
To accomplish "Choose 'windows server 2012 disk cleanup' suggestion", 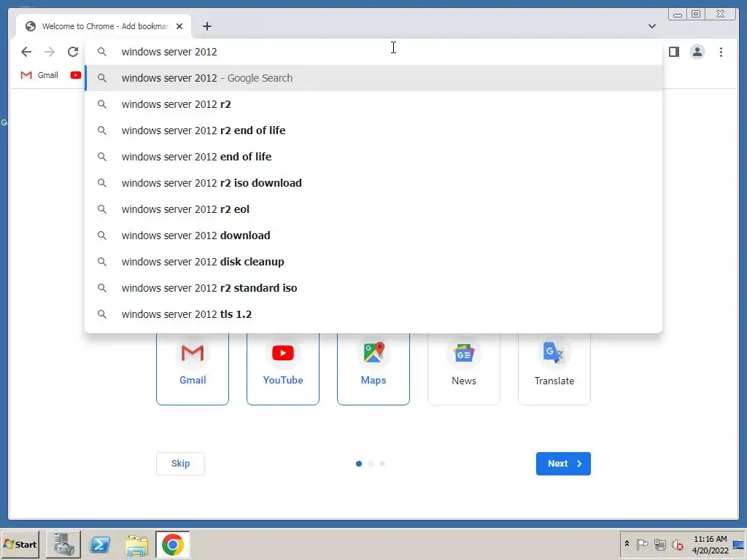I will 373,262.
